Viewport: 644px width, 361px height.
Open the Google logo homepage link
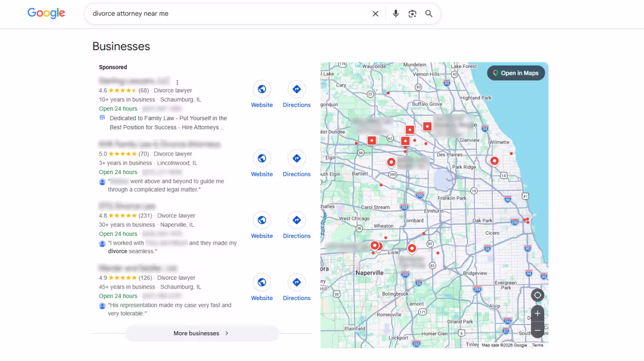pyautogui.click(x=46, y=13)
